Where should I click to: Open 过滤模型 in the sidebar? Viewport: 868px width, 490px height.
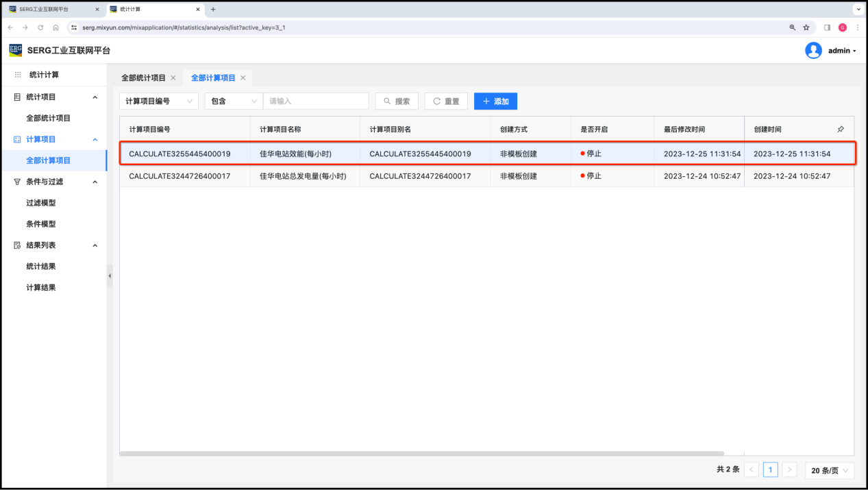[41, 203]
